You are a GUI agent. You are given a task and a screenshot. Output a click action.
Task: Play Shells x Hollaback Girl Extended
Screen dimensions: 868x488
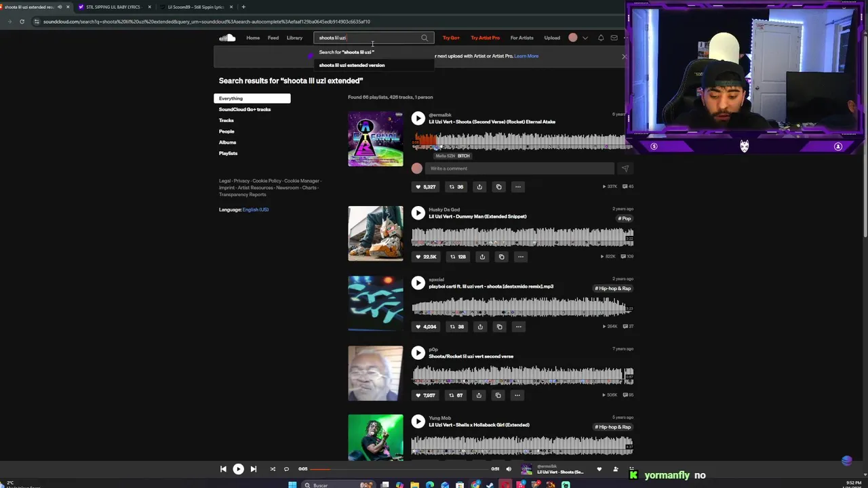tap(418, 422)
